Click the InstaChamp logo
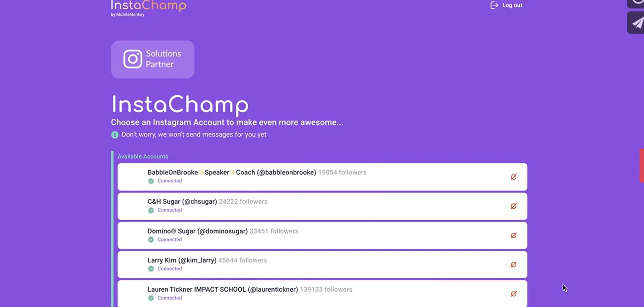 click(x=149, y=7)
